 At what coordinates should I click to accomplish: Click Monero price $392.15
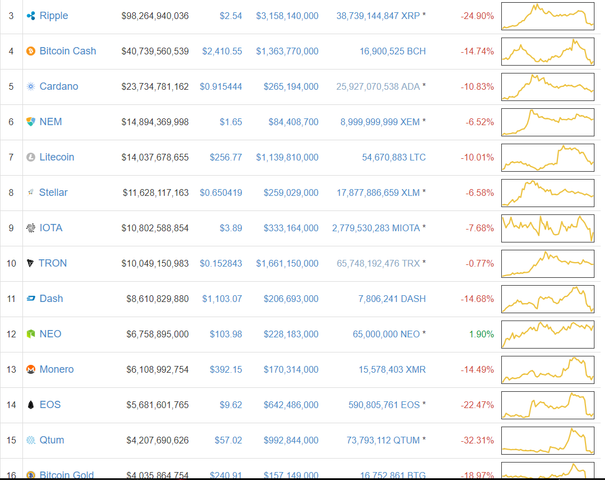[226, 369]
